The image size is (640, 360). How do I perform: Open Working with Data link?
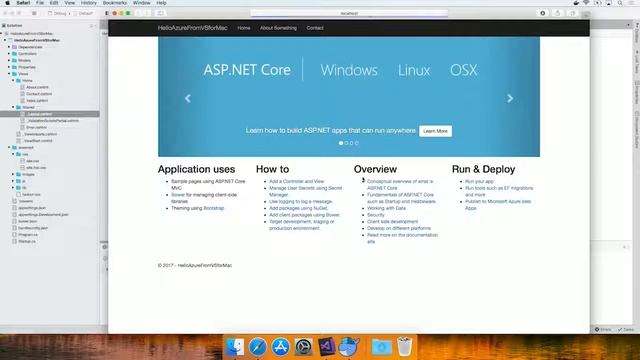click(386, 208)
